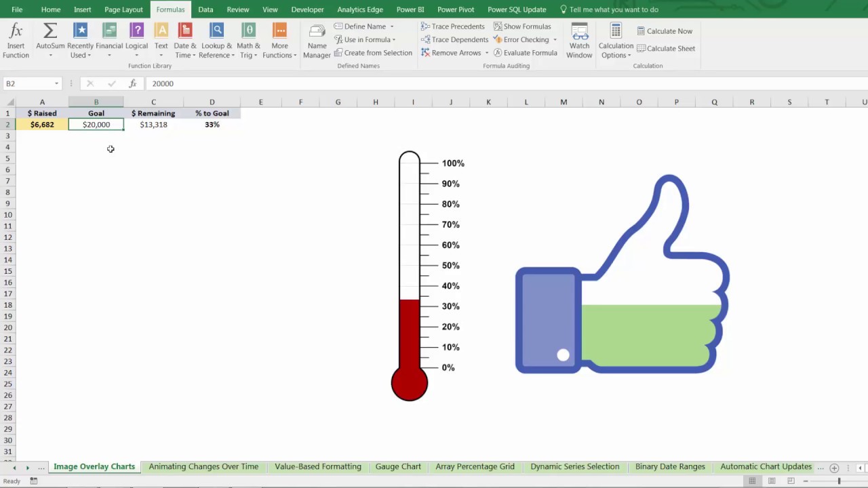Switch to the Page Layout tab
Image resolution: width=868 pixels, height=488 pixels.
[x=123, y=9]
